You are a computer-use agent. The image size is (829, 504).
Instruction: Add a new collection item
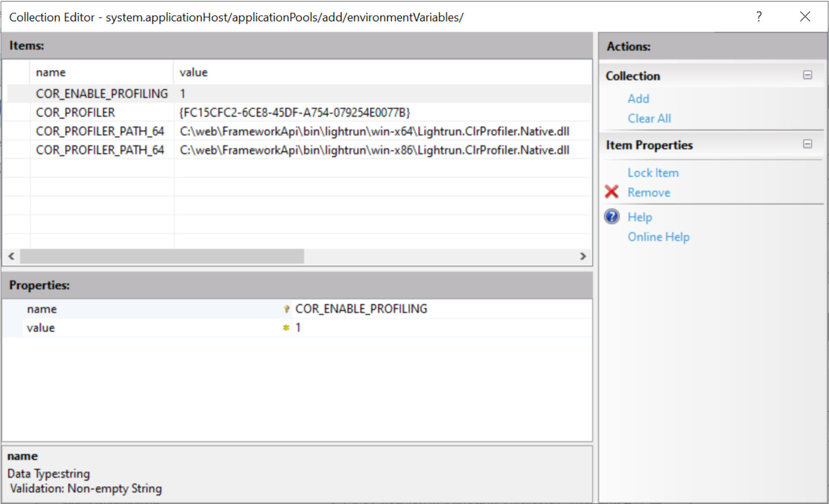638,99
